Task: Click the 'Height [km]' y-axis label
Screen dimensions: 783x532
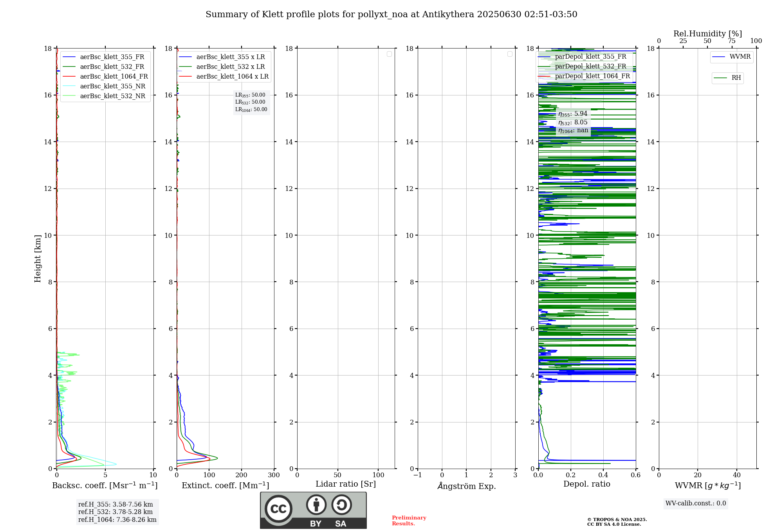Action: pyautogui.click(x=38, y=259)
